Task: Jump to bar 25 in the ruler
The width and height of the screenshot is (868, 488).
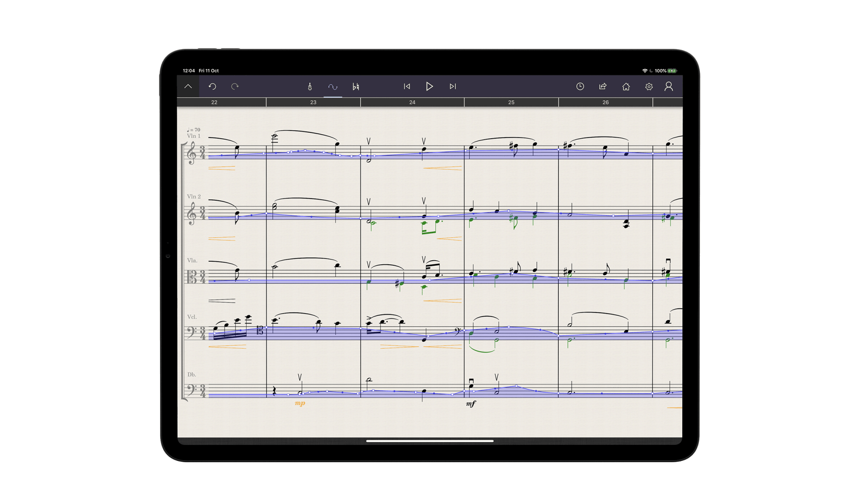Action: pyautogui.click(x=511, y=103)
